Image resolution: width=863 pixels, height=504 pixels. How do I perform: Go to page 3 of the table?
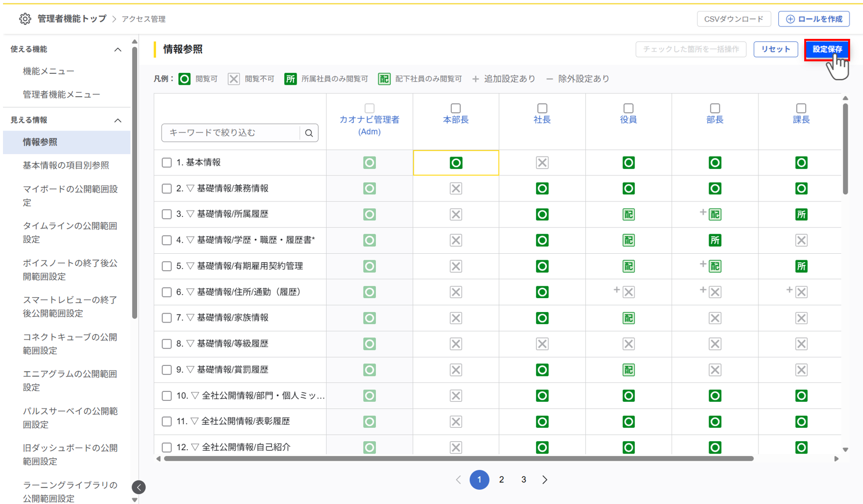click(x=523, y=480)
